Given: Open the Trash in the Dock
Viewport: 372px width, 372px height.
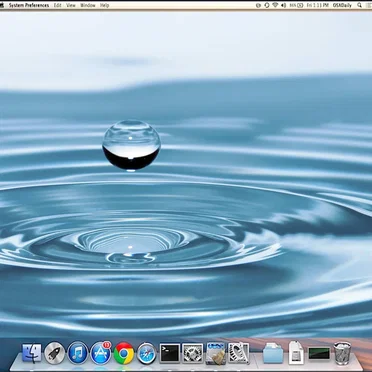Looking at the screenshot, I should click(342, 353).
